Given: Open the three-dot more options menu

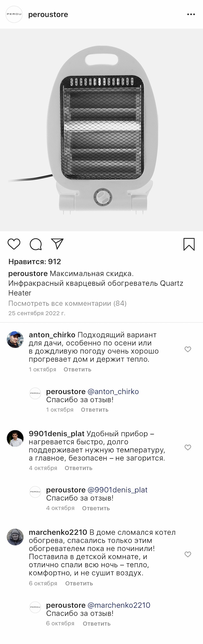Looking at the screenshot, I should (x=191, y=15).
